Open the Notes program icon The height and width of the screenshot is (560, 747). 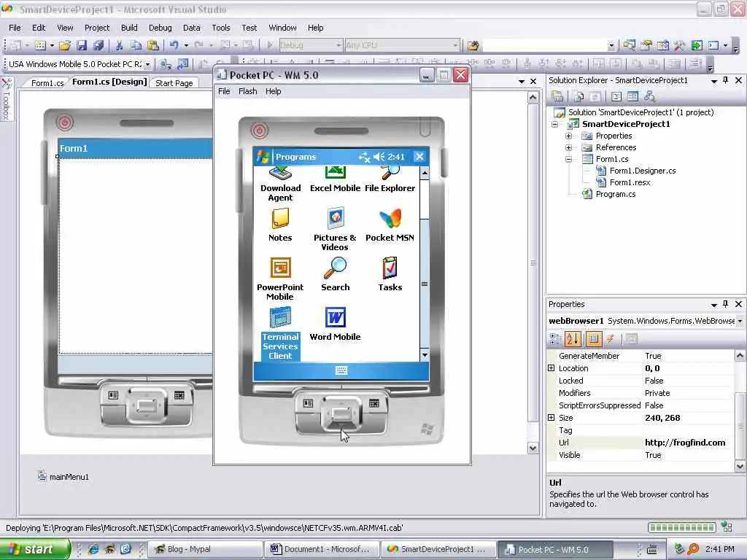click(x=280, y=225)
